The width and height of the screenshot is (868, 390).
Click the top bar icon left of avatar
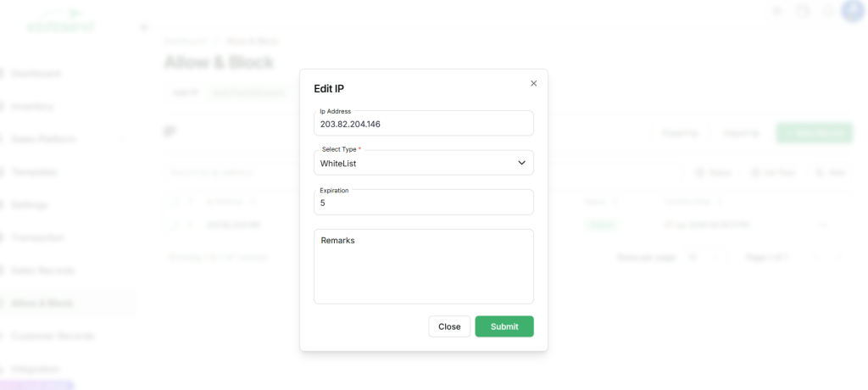click(828, 11)
